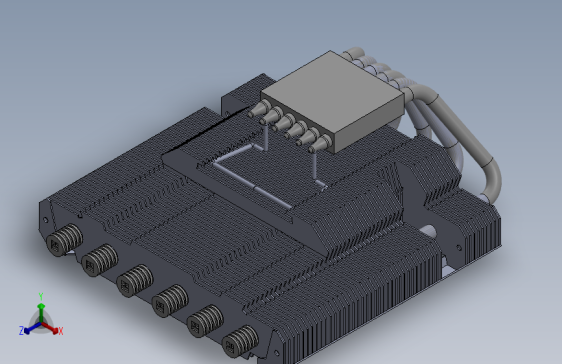The height and width of the screenshot is (364, 562).
Task: Click the green Y axis of the orientation triad
Action: tap(41, 312)
